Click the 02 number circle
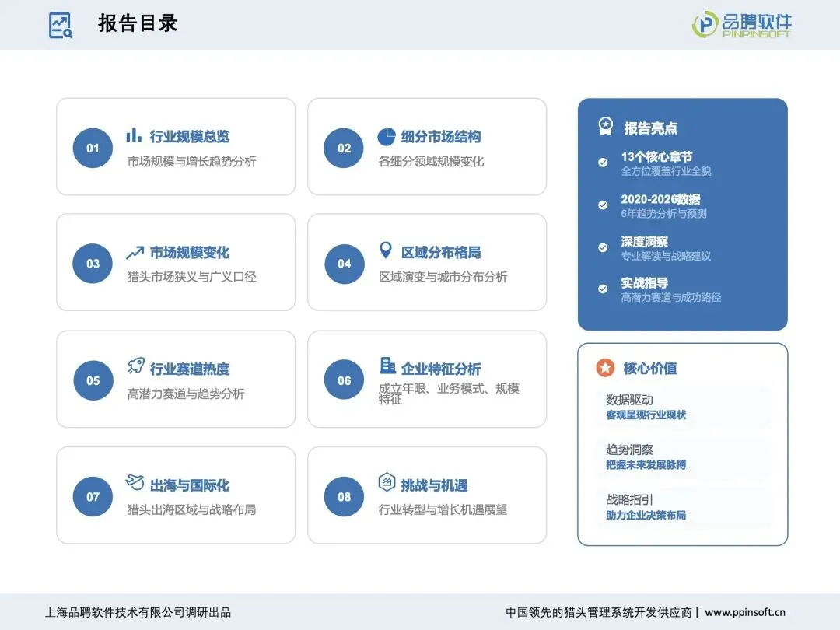840x630 pixels. click(x=344, y=148)
